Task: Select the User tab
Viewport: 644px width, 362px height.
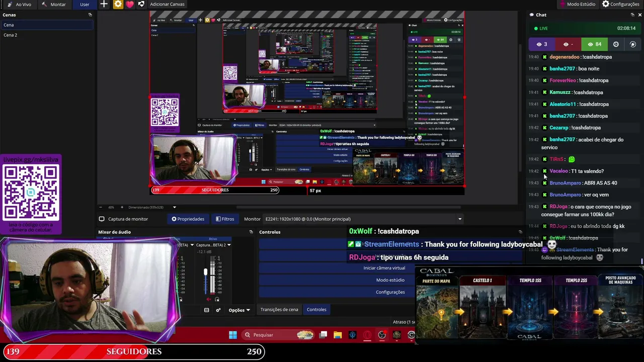Action: (x=85, y=5)
